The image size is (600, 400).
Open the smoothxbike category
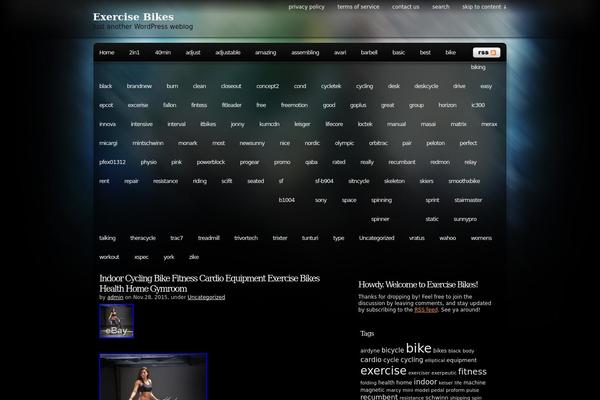tap(464, 181)
